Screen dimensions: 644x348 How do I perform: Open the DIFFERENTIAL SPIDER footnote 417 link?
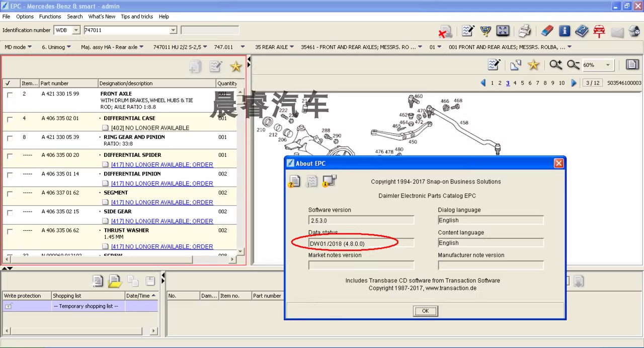[162, 164]
